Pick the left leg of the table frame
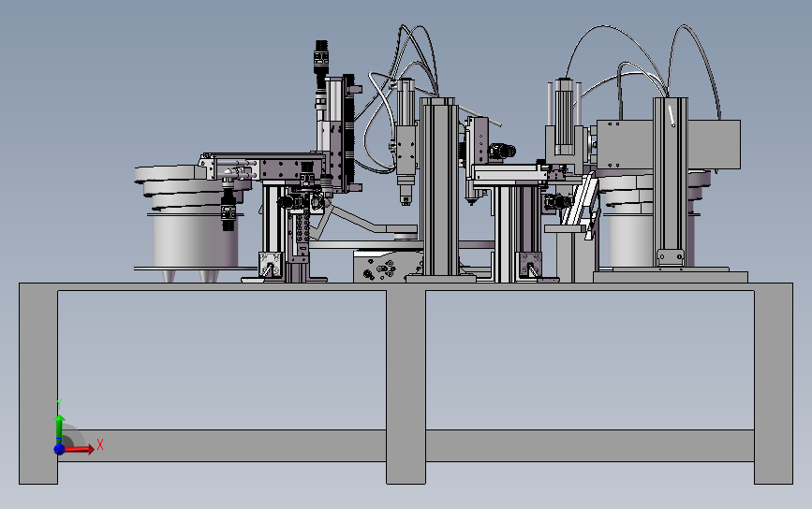The image size is (812, 509). click(x=38, y=385)
